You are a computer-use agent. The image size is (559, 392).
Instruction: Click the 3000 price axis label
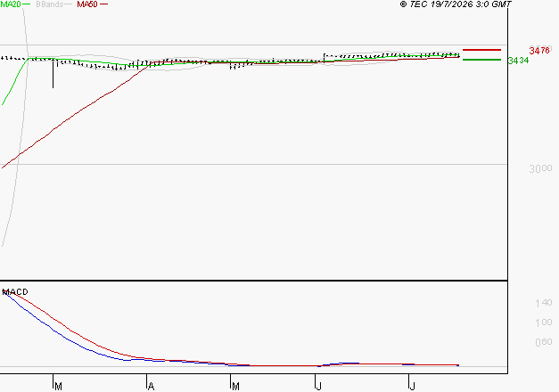pos(540,168)
